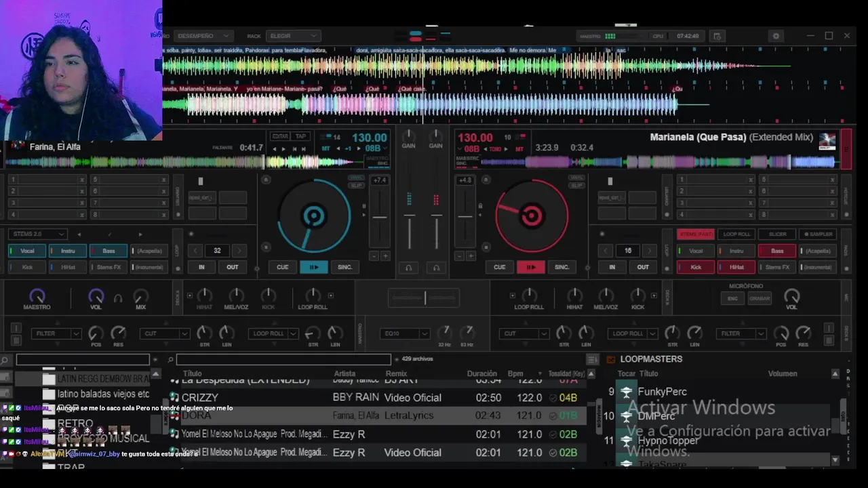Viewport: 868px width, 488px height.
Task: Toggle Kick stem on right deck
Action: tap(696, 267)
